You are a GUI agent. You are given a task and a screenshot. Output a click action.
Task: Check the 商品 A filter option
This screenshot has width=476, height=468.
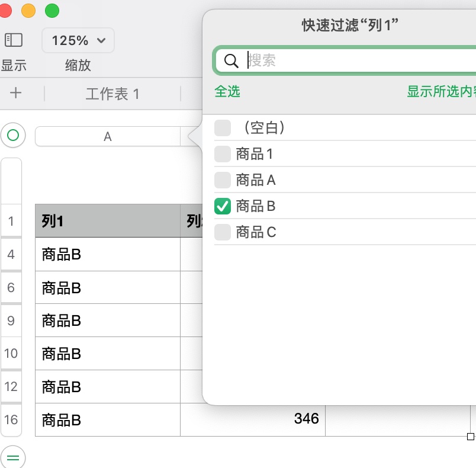point(223,180)
